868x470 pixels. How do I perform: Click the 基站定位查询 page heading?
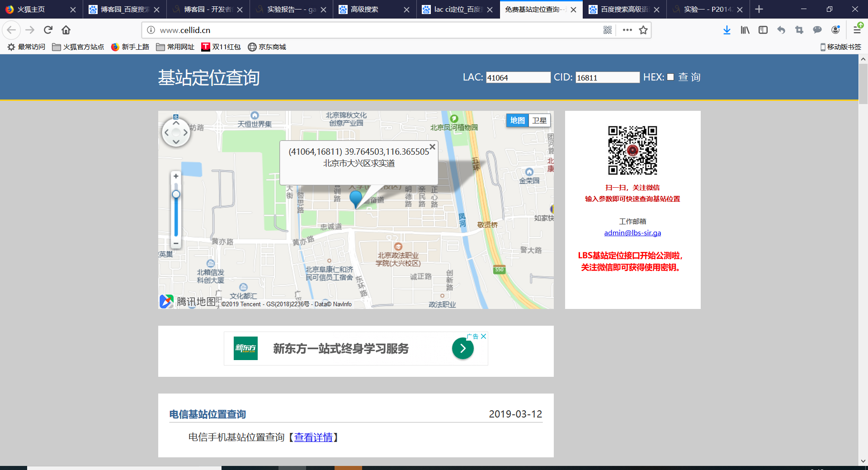point(209,78)
